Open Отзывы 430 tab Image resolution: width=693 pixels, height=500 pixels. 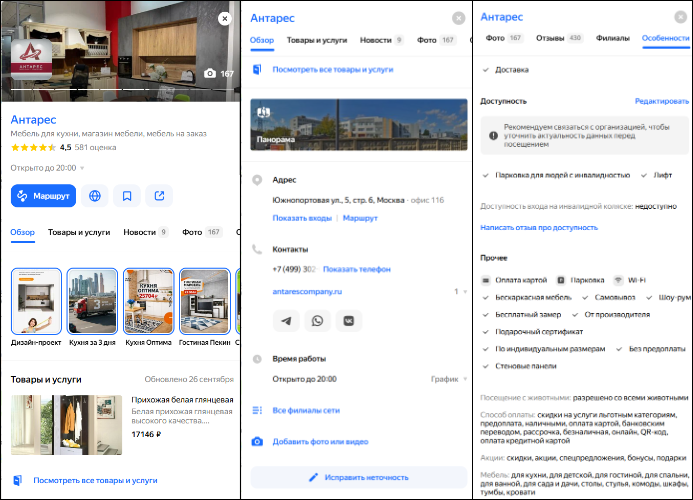pyautogui.click(x=560, y=38)
